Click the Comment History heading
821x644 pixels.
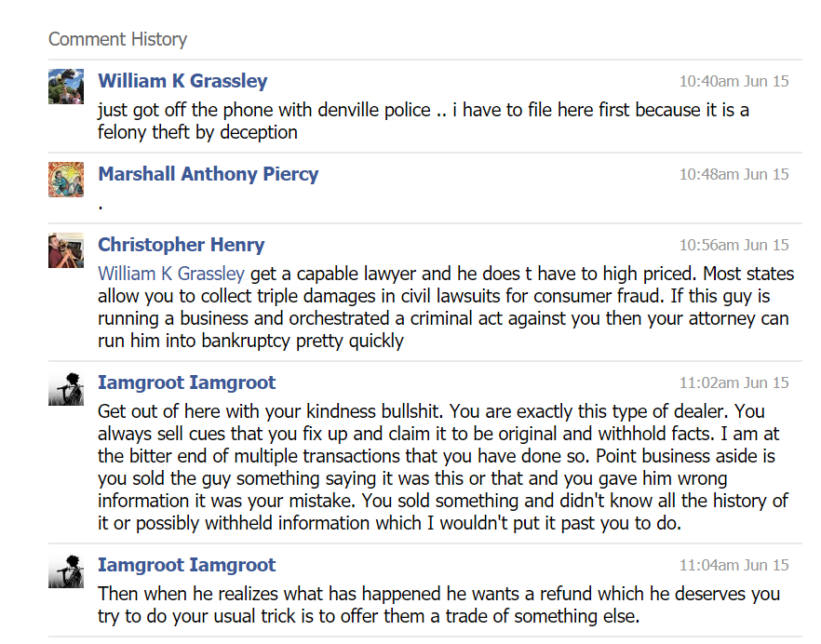point(117,39)
